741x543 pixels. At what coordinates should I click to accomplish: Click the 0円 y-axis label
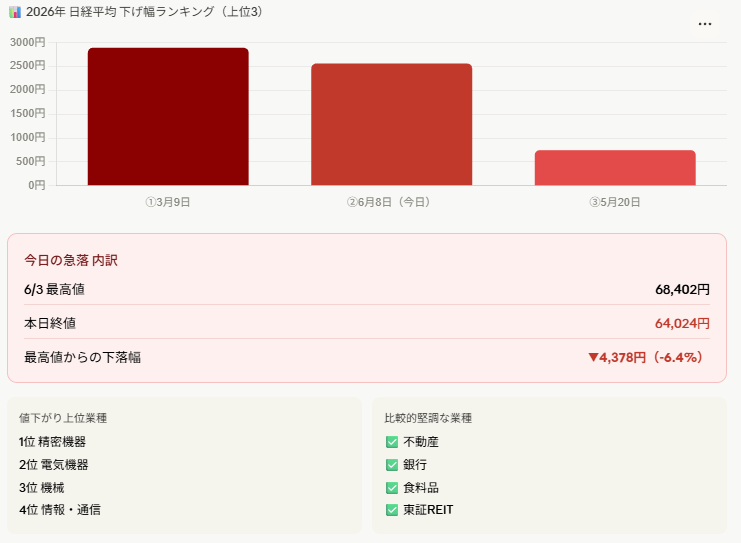click(x=36, y=185)
